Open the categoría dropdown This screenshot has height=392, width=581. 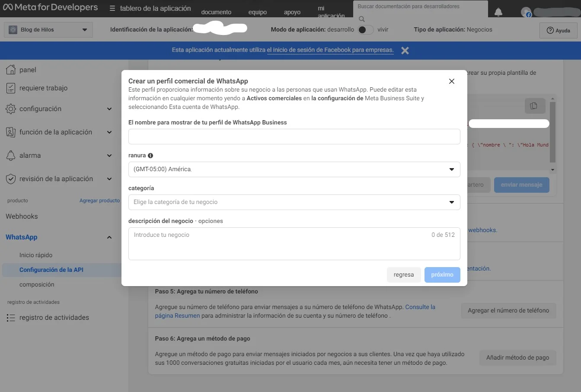pos(294,202)
